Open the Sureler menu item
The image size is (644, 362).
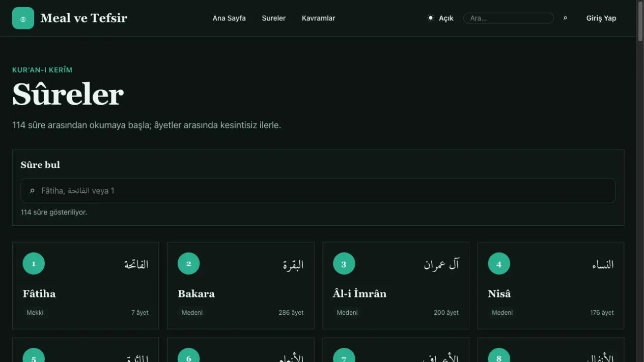coord(274,18)
